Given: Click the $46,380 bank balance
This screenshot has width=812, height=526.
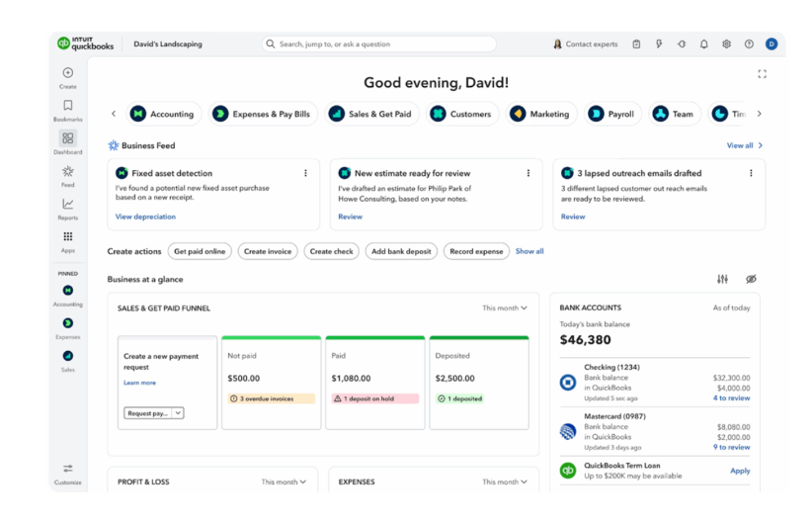Looking at the screenshot, I should 585,340.
